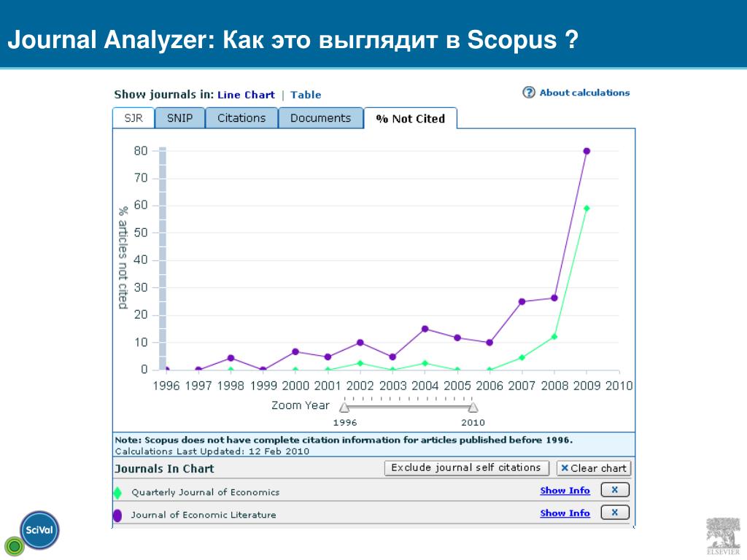Click the purple 2009 data point at 80
The width and height of the screenshot is (747, 560).
pyautogui.click(x=587, y=151)
